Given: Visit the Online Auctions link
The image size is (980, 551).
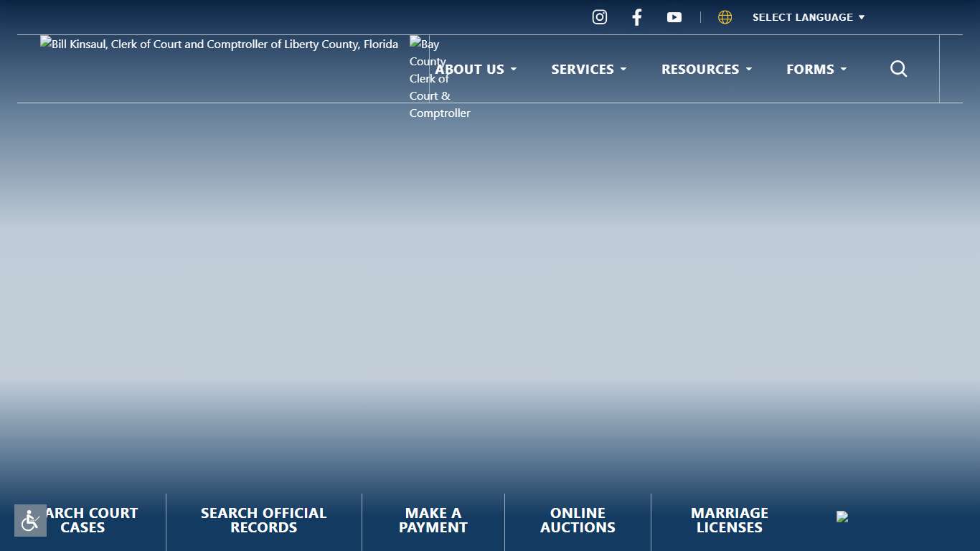Looking at the screenshot, I should click(578, 520).
